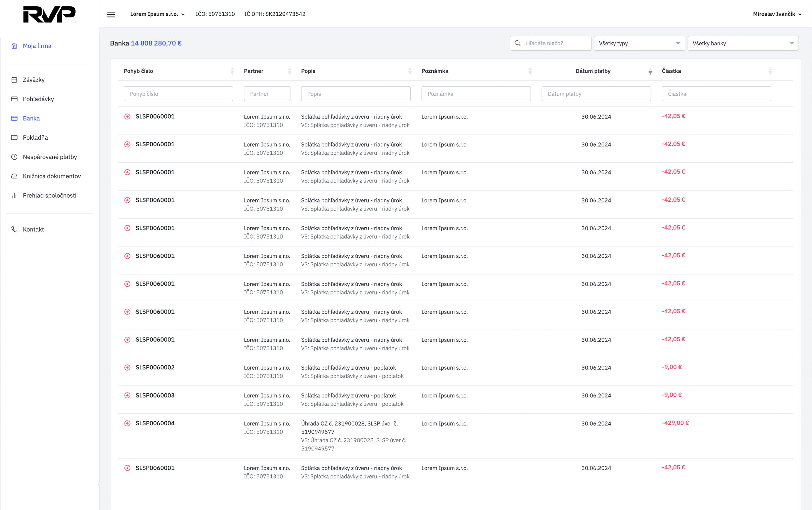The height and width of the screenshot is (510, 812).
Task: Open Banka section
Action: [x=31, y=118]
